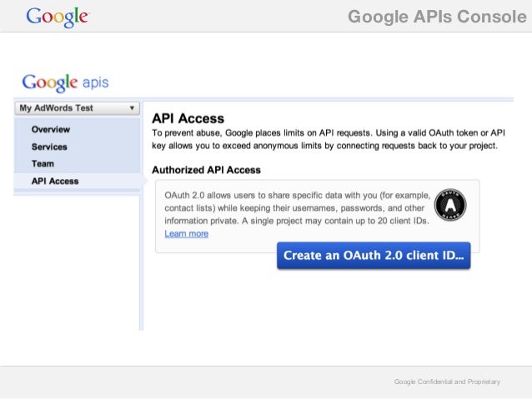Image resolution: width=532 pixels, height=399 pixels.
Task: Click the Google Confidential and Proprietary footer text
Action: point(447,382)
